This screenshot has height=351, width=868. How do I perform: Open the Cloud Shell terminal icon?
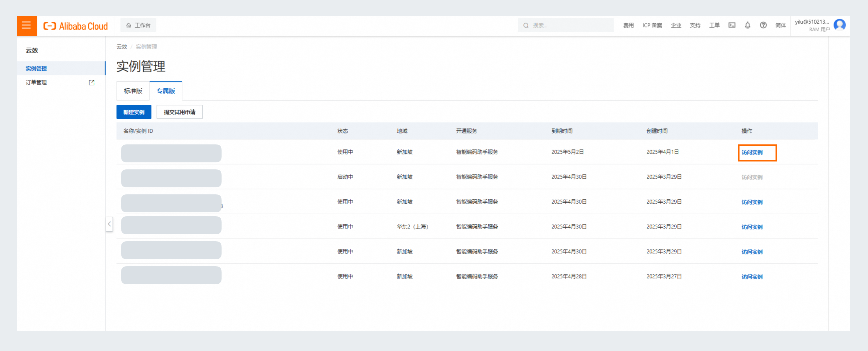click(x=732, y=25)
